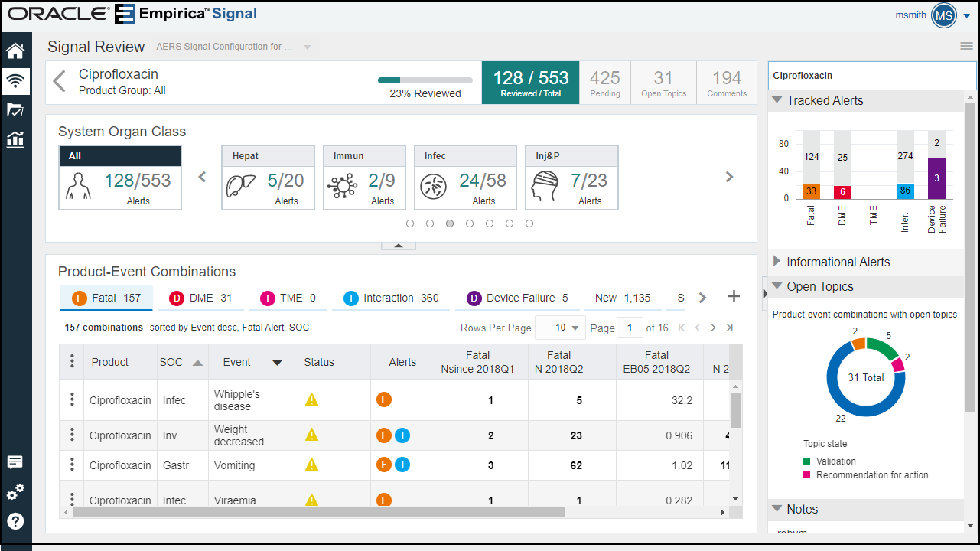980x551 pixels.
Task: Open the AERS Signal Configuration dropdown
Action: tap(235, 47)
